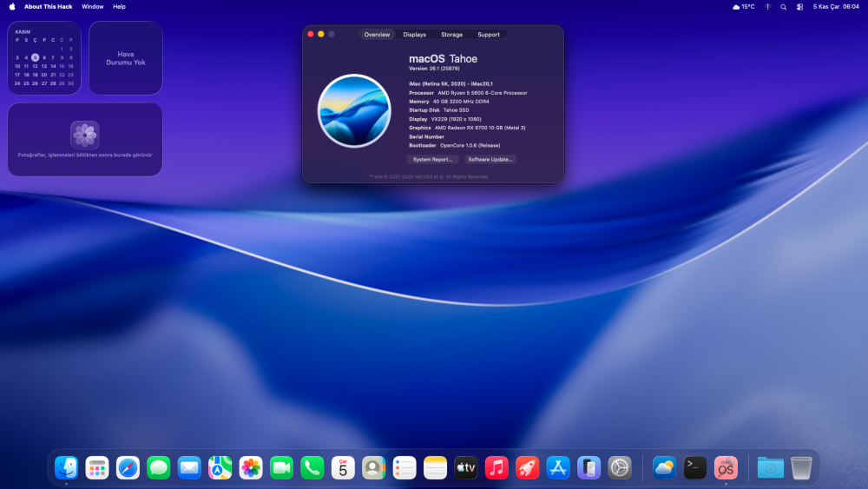Viewport: 868px width, 489px height.
Task: Click the Serial Number label
Action: point(426,136)
